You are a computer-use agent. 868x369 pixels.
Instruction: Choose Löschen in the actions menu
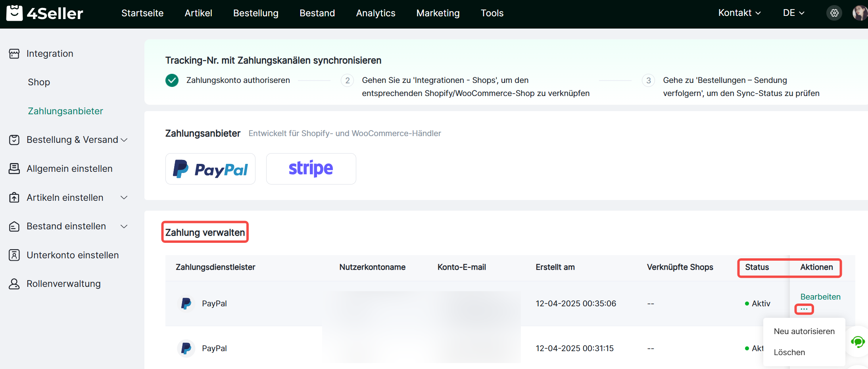pyautogui.click(x=789, y=352)
